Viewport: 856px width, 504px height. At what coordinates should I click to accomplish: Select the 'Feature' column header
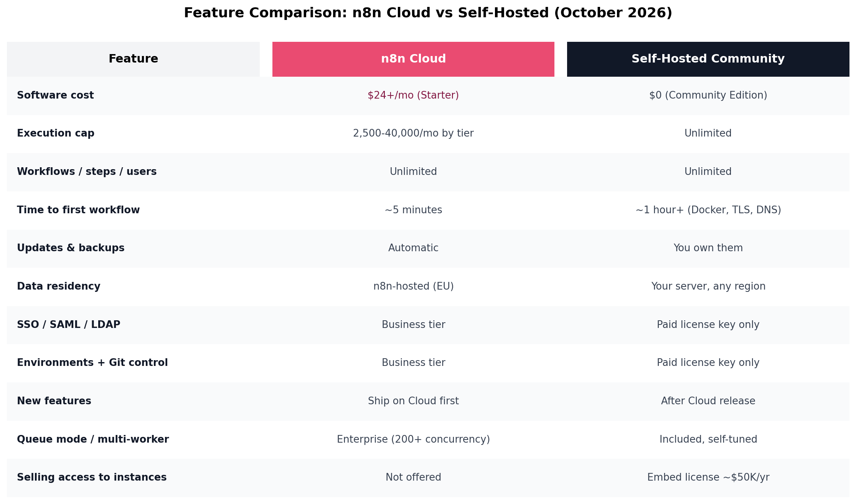(133, 59)
